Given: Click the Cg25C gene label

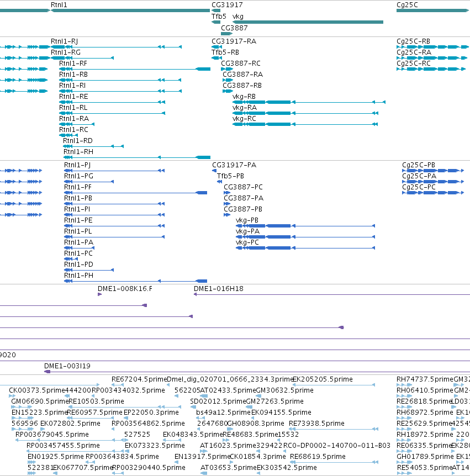Looking at the screenshot, I should (407, 5).
